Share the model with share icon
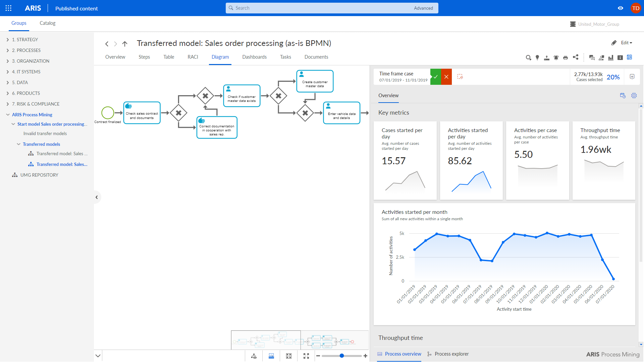Viewport: 644px width, 362px height. click(x=576, y=57)
